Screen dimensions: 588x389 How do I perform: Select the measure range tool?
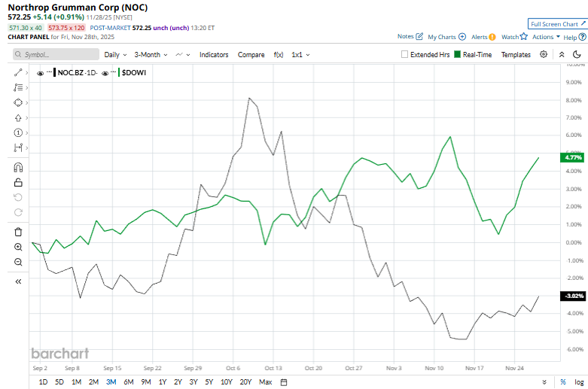[x=18, y=147]
